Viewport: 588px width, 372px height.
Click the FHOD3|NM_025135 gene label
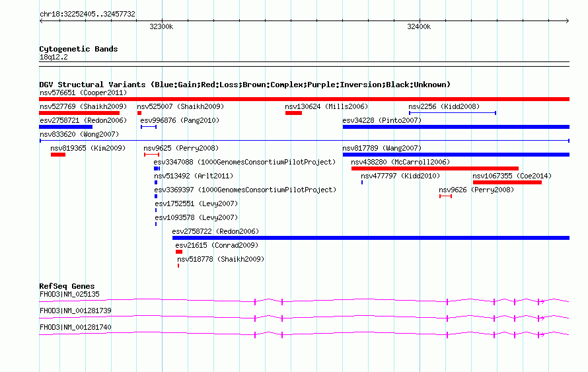pos(69,295)
